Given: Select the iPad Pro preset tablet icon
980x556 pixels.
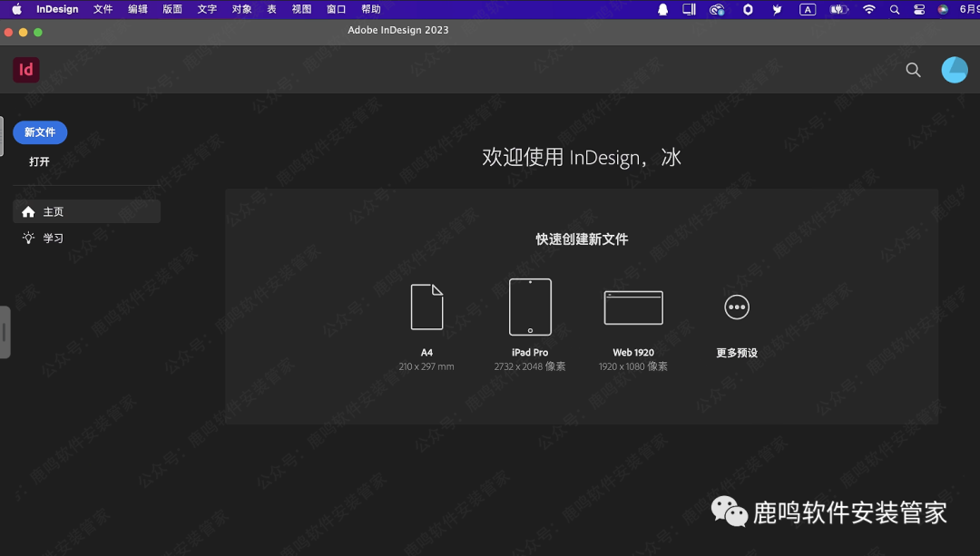Looking at the screenshot, I should [x=530, y=307].
